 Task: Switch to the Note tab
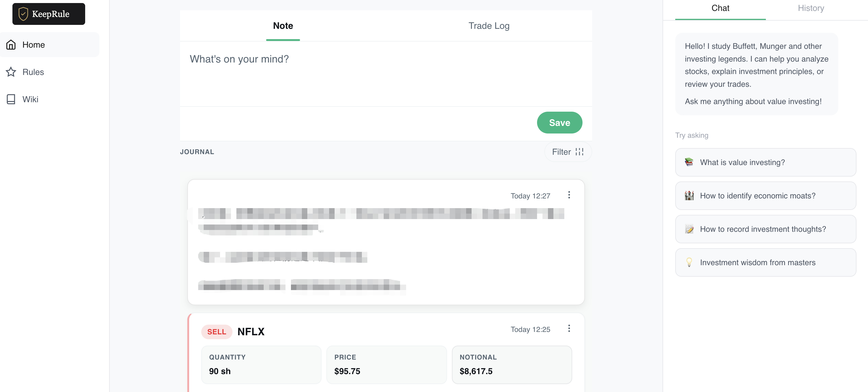(x=283, y=26)
